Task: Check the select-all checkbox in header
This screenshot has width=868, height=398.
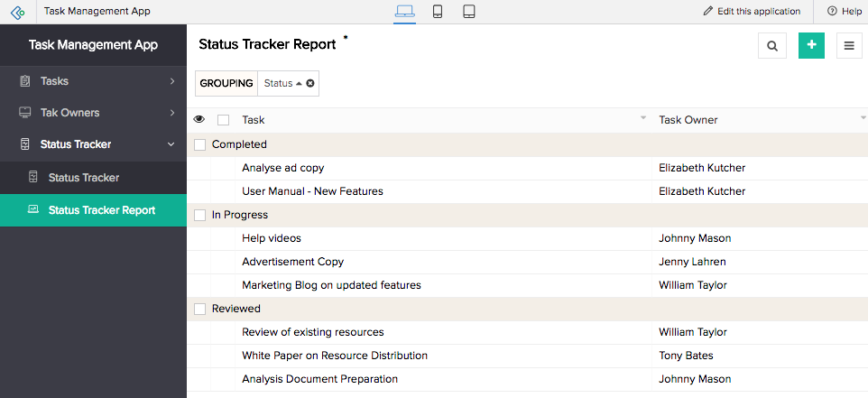Action: [x=223, y=119]
